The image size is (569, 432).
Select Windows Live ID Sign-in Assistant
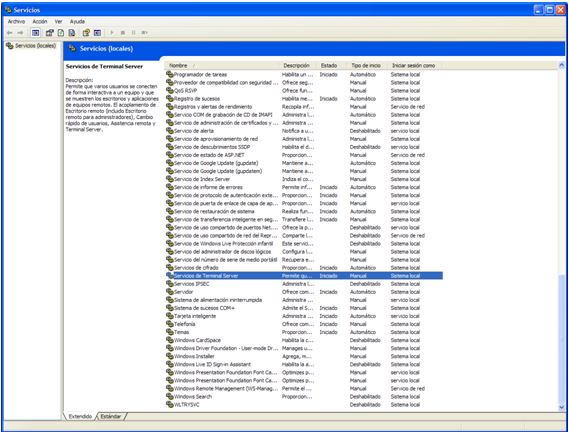(304, 364)
